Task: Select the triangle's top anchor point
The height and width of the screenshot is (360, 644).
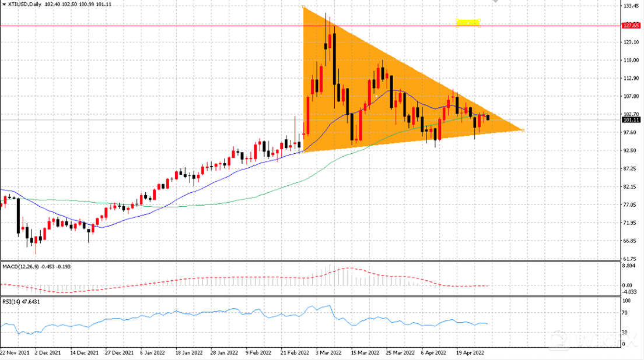Action: pyautogui.click(x=303, y=7)
